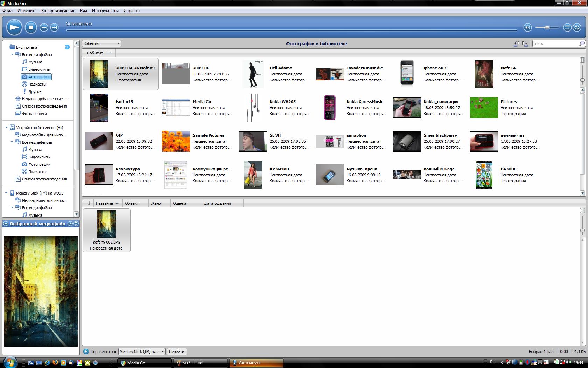
Task: Select Видеоклипы under device H:
Action: tap(36, 157)
